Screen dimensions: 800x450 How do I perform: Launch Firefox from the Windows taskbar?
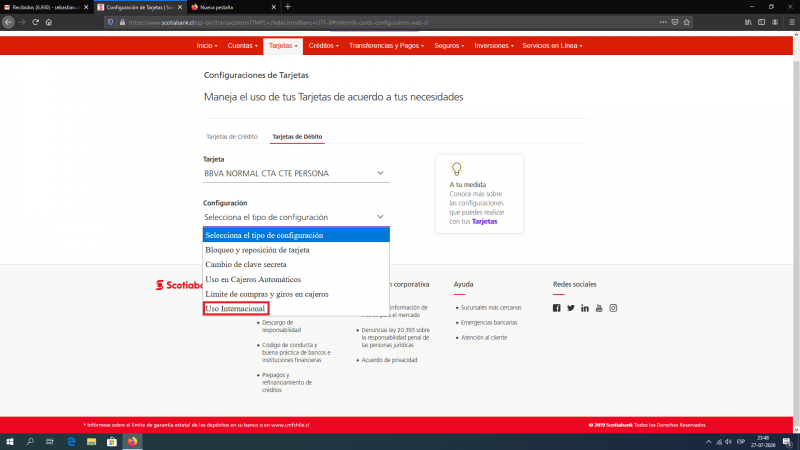pos(131,441)
